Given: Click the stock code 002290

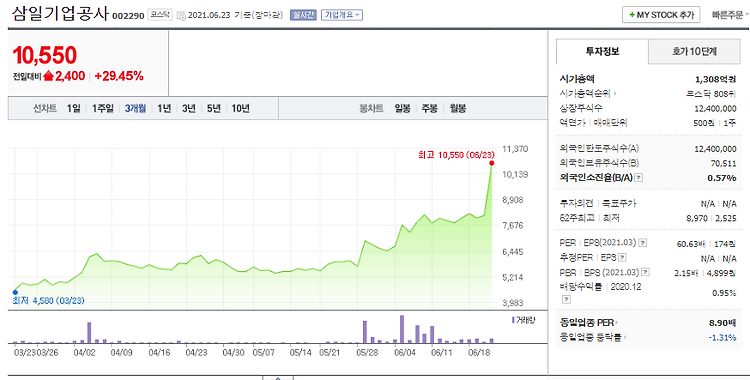Looking at the screenshot, I should click(128, 16).
